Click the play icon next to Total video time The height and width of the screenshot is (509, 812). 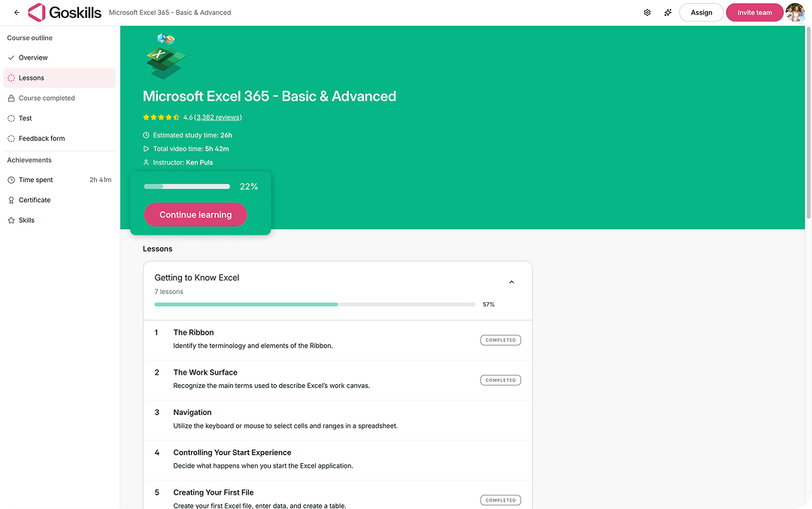pos(146,149)
